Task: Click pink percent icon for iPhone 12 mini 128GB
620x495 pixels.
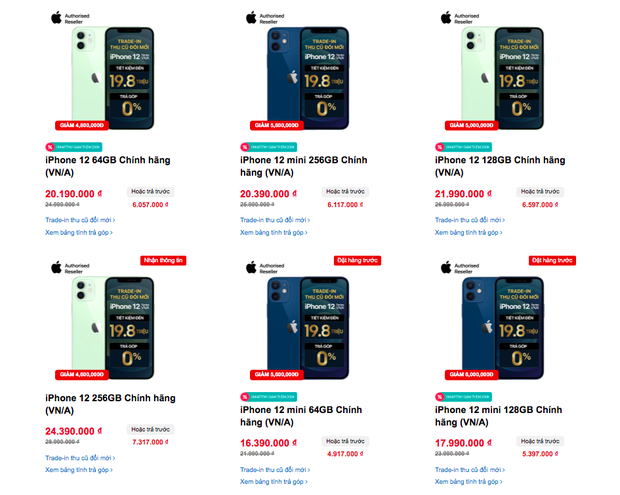Action: point(440,396)
